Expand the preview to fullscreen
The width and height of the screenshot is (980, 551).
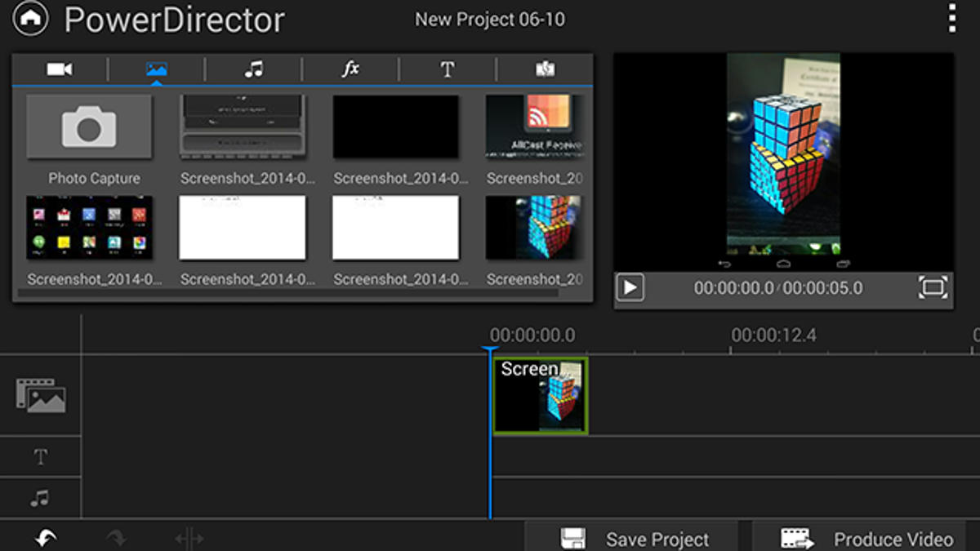tap(933, 287)
